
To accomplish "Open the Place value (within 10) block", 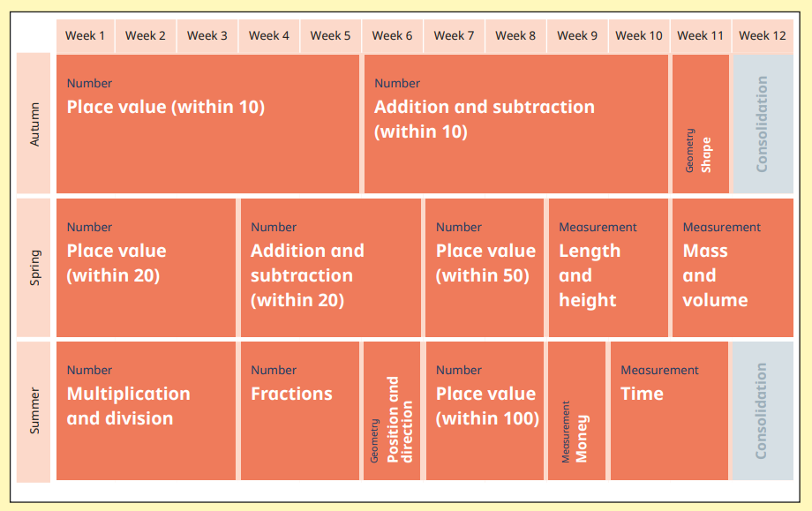I will click(207, 124).
